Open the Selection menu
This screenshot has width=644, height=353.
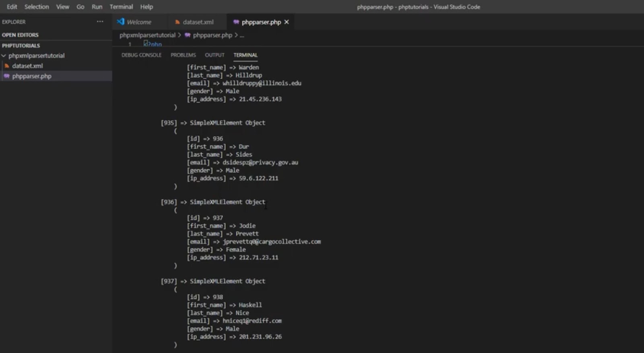coord(37,7)
